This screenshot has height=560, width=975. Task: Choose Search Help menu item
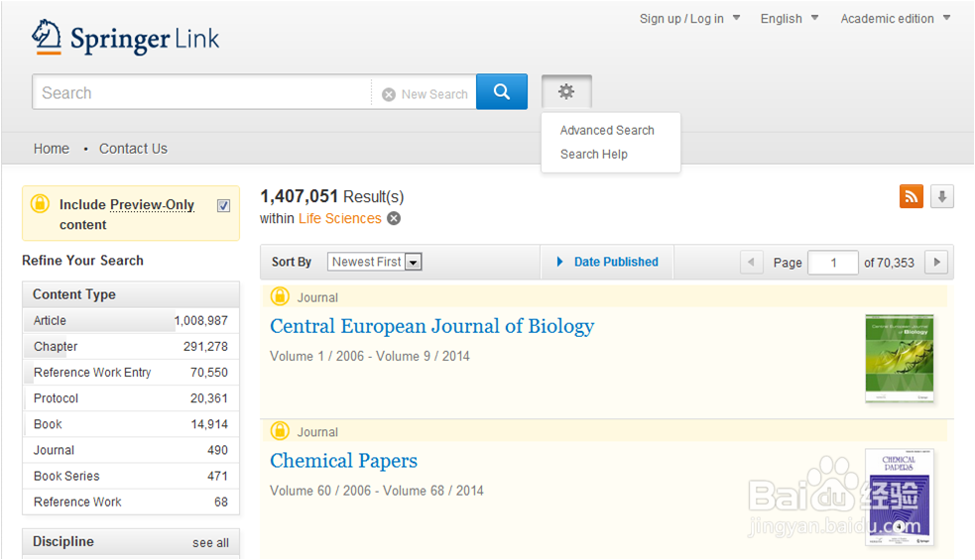(594, 154)
